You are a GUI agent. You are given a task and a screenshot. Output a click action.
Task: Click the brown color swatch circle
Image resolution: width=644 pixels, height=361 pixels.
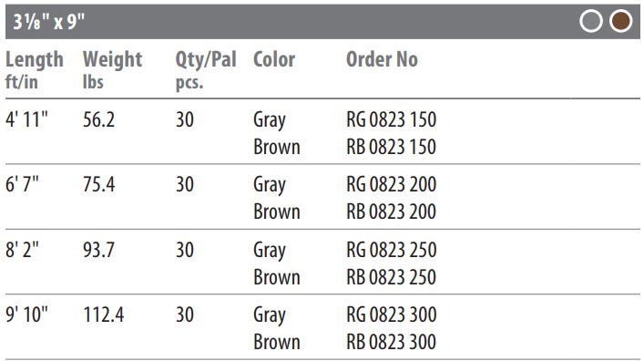(620, 21)
